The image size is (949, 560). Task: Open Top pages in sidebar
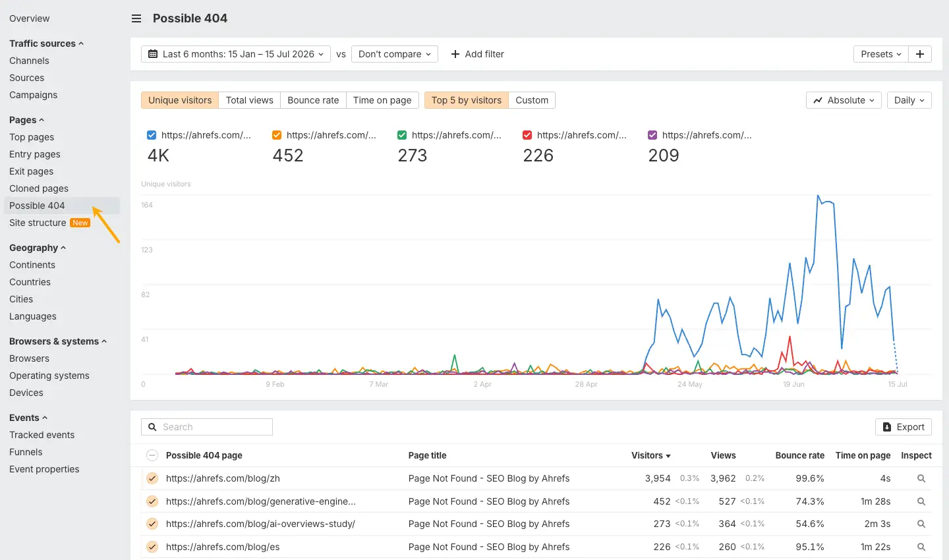point(32,137)
